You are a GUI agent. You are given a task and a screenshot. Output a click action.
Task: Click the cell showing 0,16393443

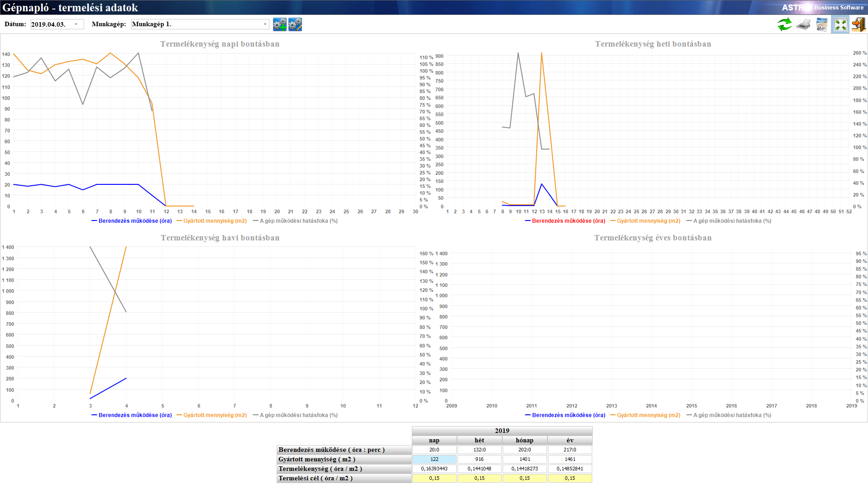click(x=434, y=469)
